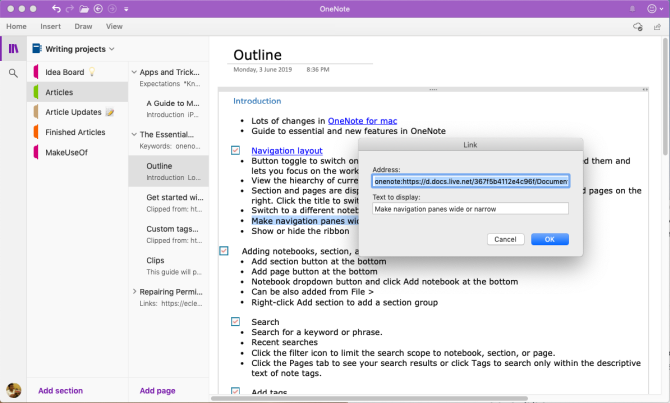
Task: Follow the OneNote for mac hyperlink
Action: coord(362,121)
